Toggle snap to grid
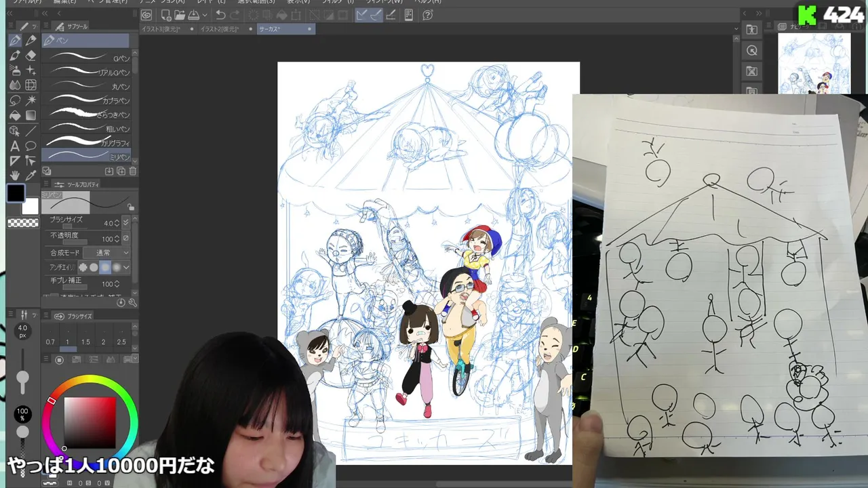 pos(391,15)
